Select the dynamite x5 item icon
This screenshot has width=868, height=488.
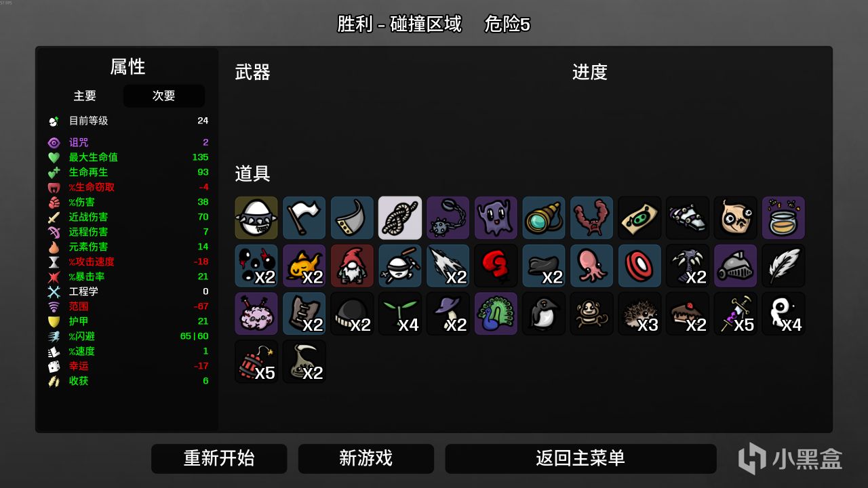256,361
